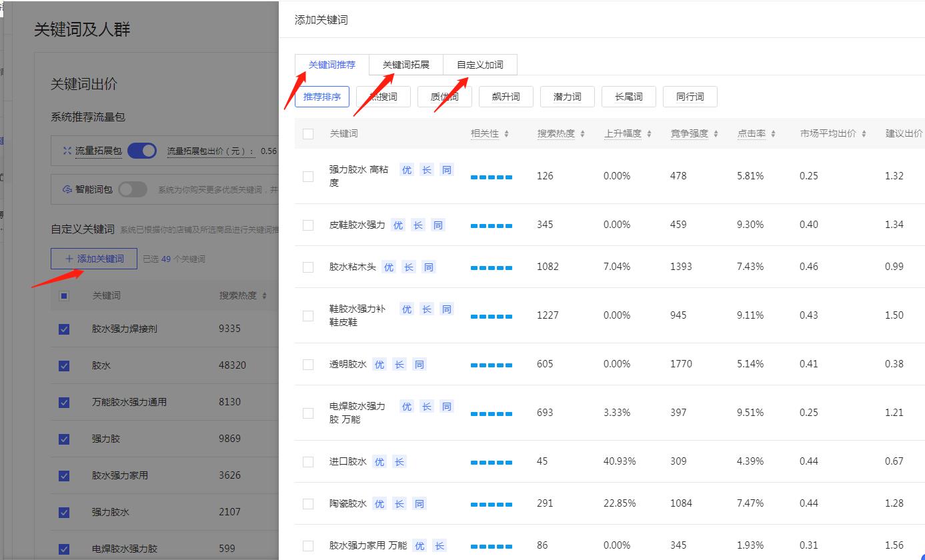Viewport: 925px width, 560px height.
Task: Click the 48320 search heat value
Action: (x=232, y=365)
